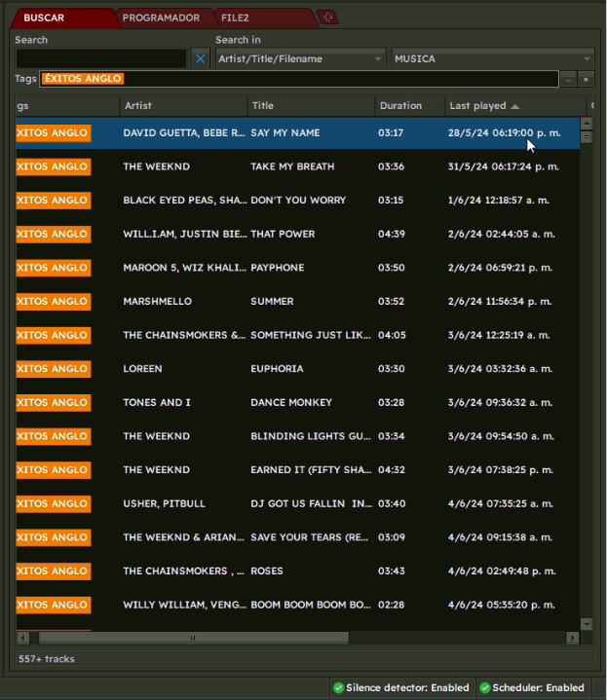Focus the Search text field
Image resolution: width=607 pixels, height=700 pixels.
101,59
